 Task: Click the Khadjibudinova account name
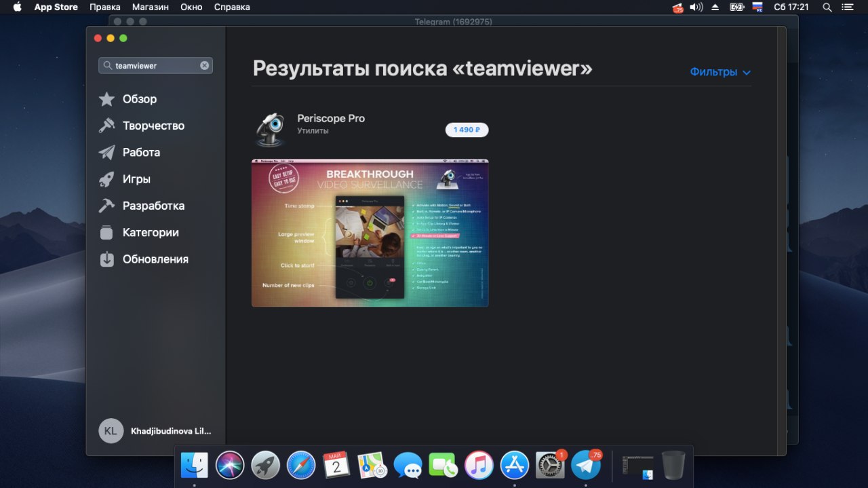pos(171,431)
